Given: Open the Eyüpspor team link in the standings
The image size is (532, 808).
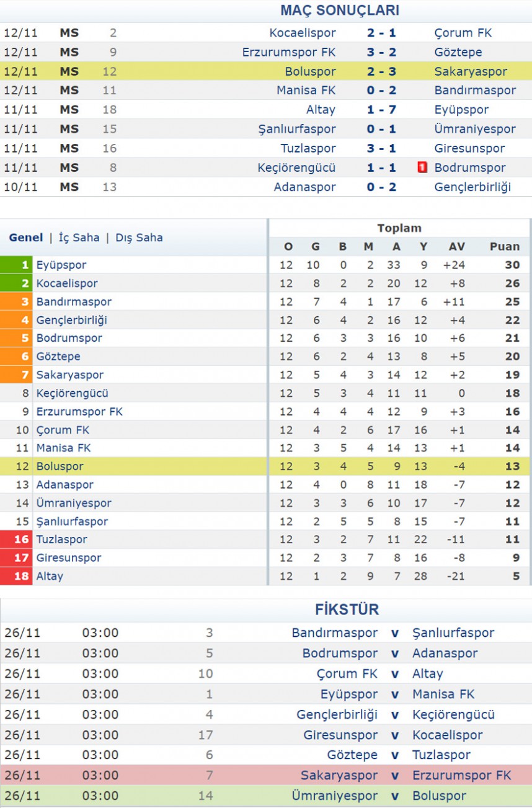Looking at the screenshot, I should click(x=61, y=265).
